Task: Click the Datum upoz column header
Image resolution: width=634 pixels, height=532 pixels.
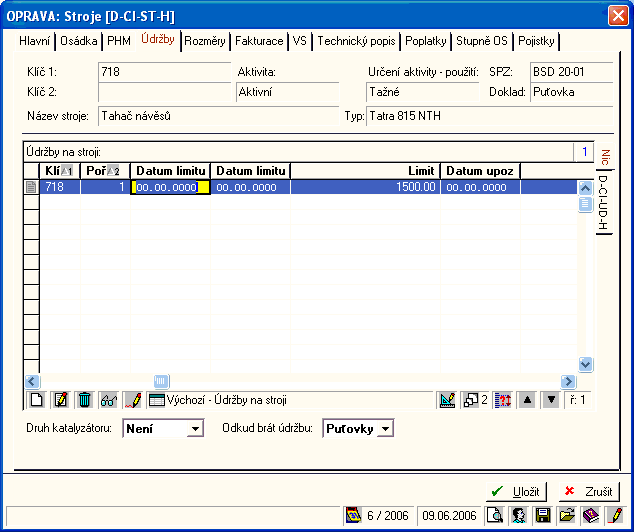Action: pos(480,171)
